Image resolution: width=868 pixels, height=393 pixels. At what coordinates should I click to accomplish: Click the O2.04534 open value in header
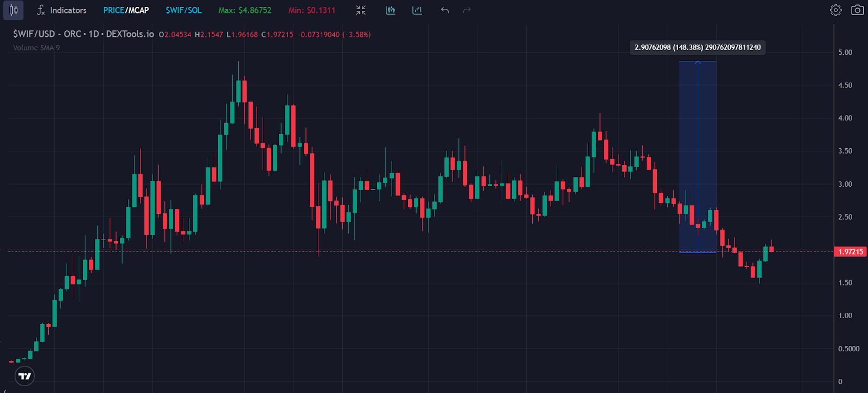tap(175, 35)
